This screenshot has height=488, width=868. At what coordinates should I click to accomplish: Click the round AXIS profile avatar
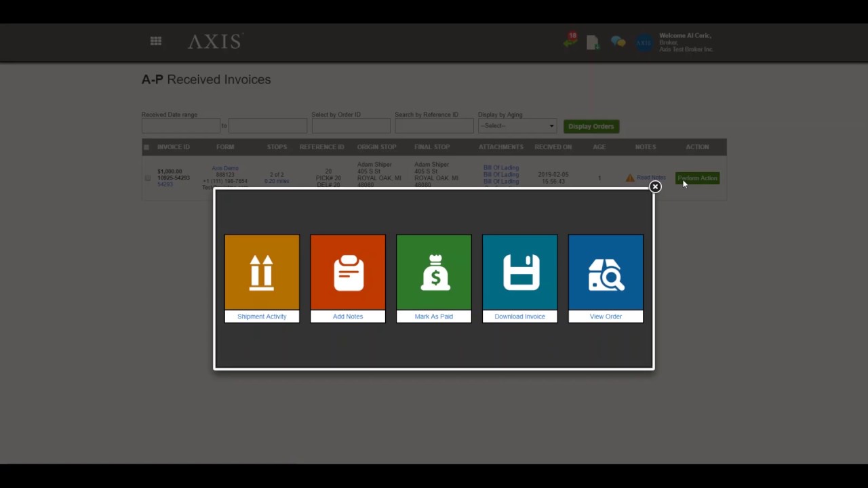(x=644, y=43)
